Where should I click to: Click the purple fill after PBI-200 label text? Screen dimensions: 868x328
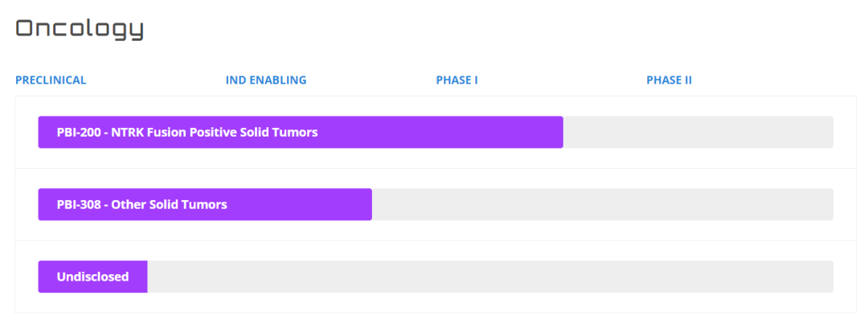440,133
